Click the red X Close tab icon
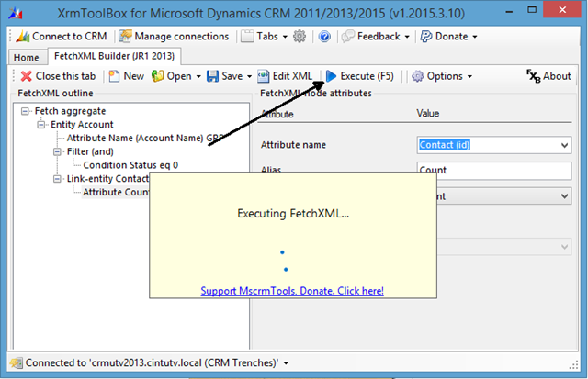Image resolution: width=588 pixels, height=379 pixels. coord(27,76)
